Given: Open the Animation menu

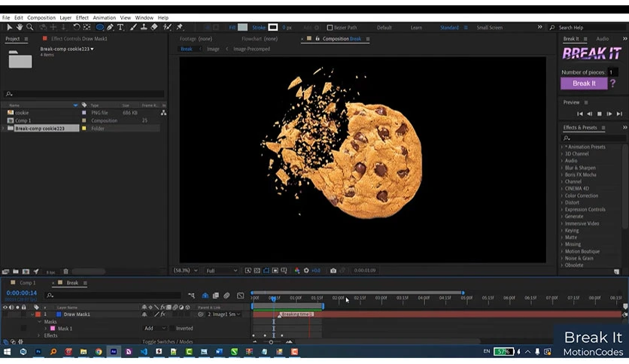Looking at the screenshot, I should pos(105,17).
